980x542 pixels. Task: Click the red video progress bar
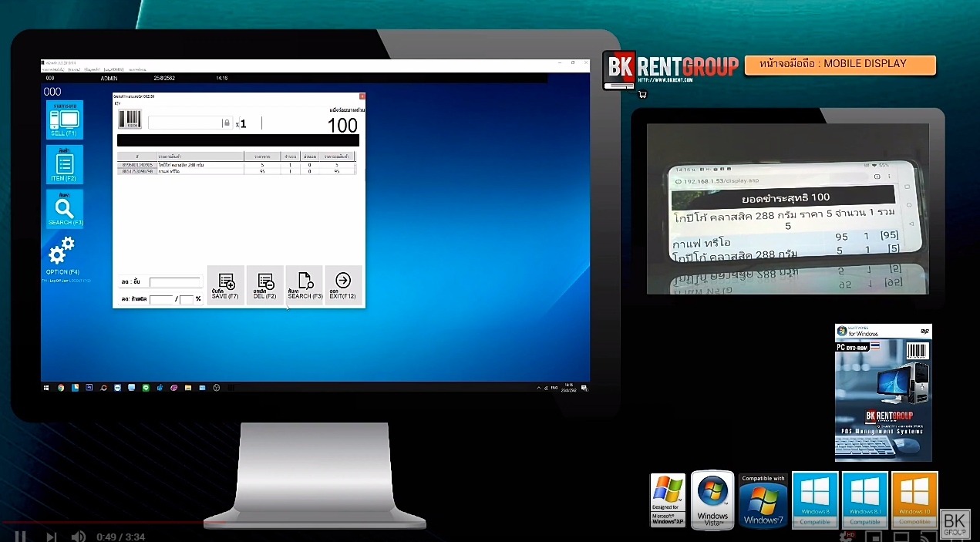coord(113,522)
